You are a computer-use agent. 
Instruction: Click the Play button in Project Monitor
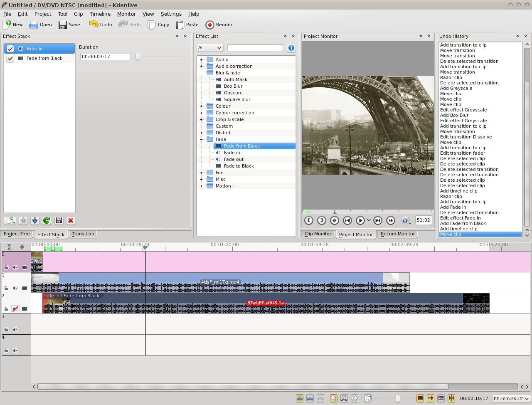[x=360, y=220]
